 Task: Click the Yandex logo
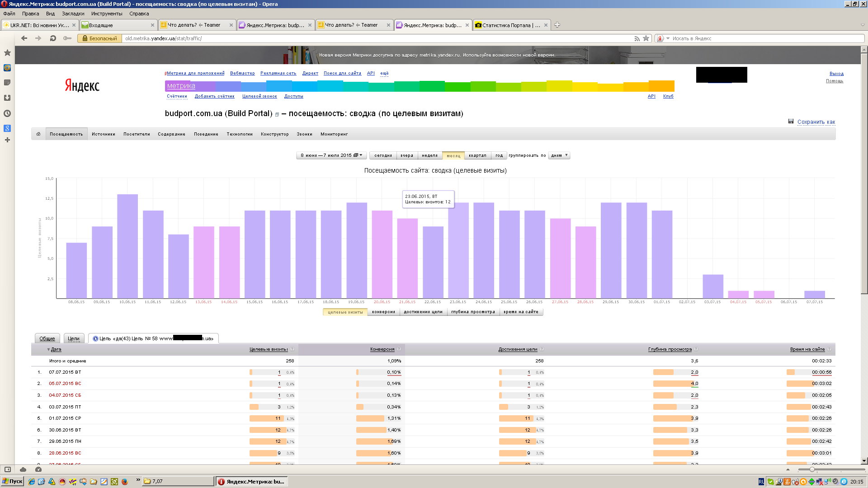pos(82,85)
